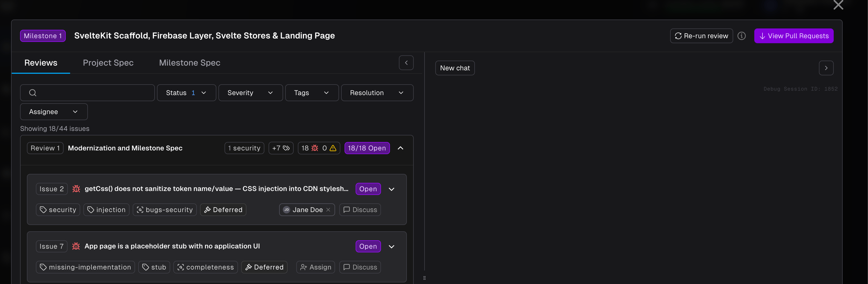Click the Re-run review button

[701, 36]
